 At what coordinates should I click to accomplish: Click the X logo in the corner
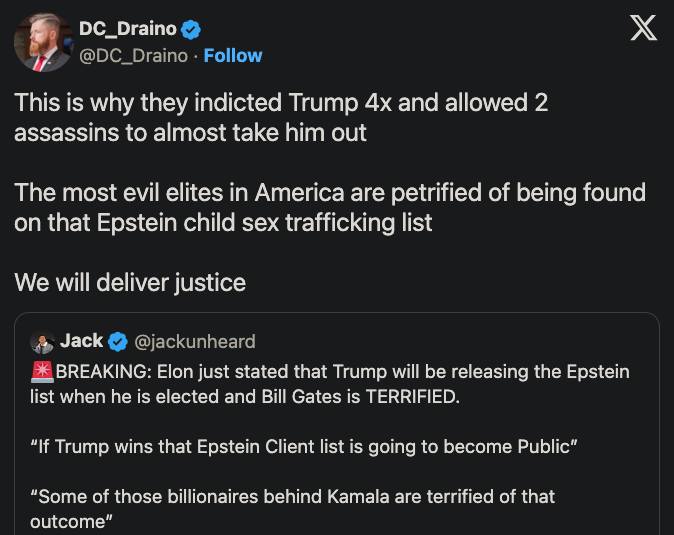coord(643,29)
